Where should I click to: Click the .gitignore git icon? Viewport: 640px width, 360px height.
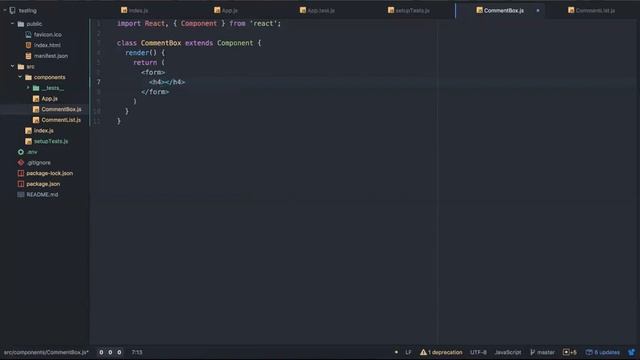tap(21, 162)
